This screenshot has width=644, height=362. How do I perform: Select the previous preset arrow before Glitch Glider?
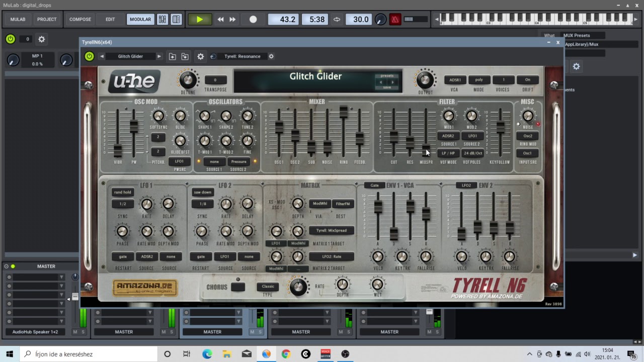click(102, 56)
